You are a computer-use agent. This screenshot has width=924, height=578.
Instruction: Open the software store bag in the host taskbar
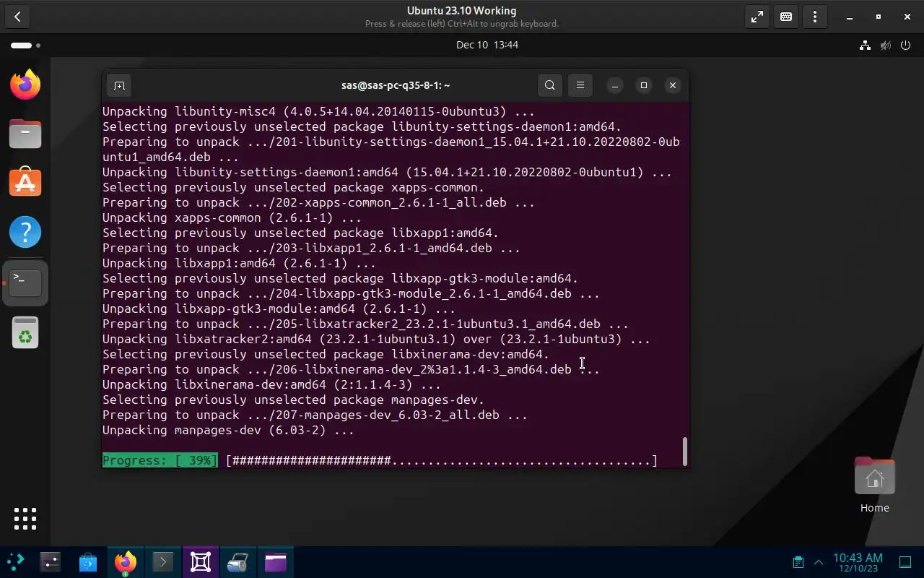point(88,561)
